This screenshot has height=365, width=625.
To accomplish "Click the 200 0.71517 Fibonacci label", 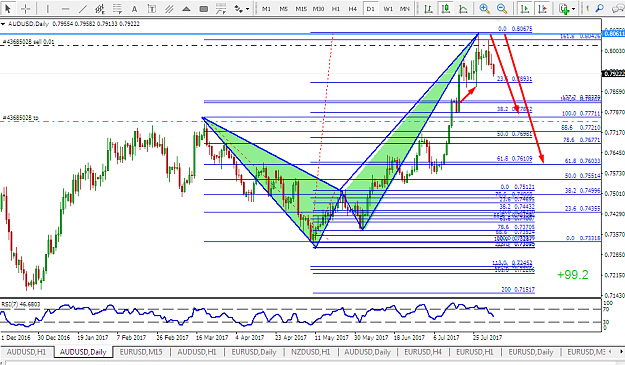I will click(518, 290).
